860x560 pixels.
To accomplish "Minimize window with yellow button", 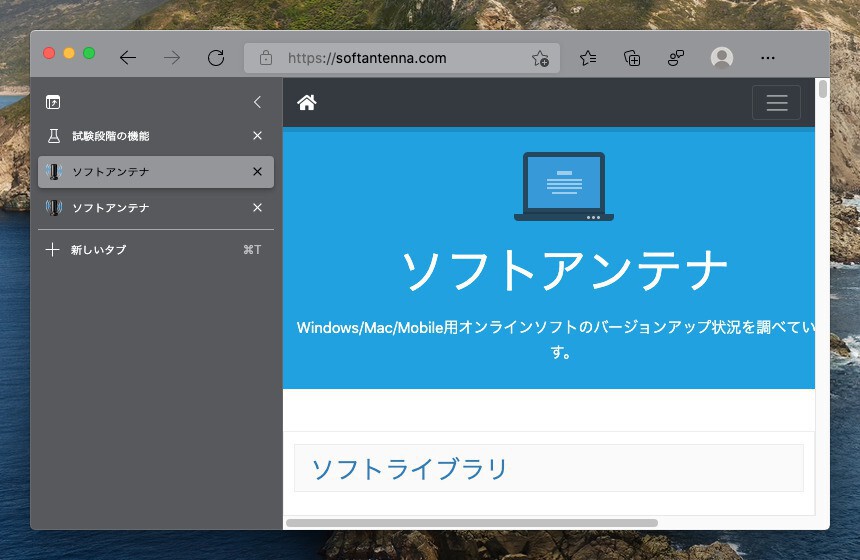I will 69,53.
